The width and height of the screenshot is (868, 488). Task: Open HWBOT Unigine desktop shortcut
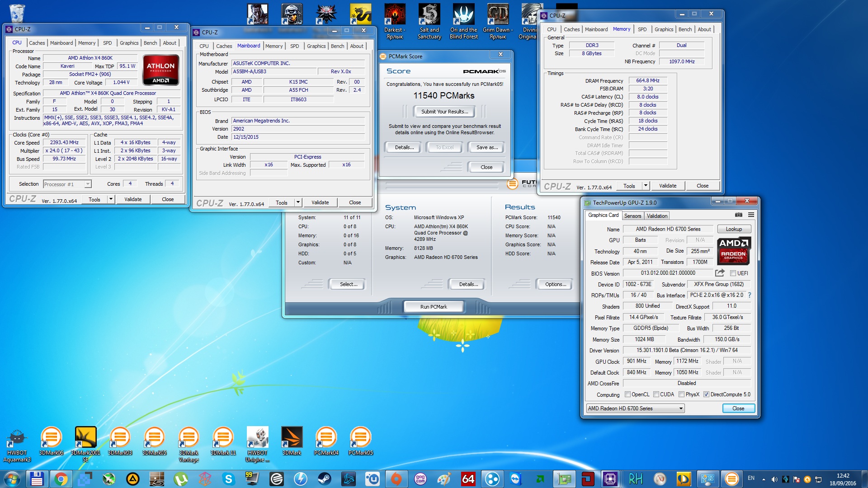tap(257, 445)
